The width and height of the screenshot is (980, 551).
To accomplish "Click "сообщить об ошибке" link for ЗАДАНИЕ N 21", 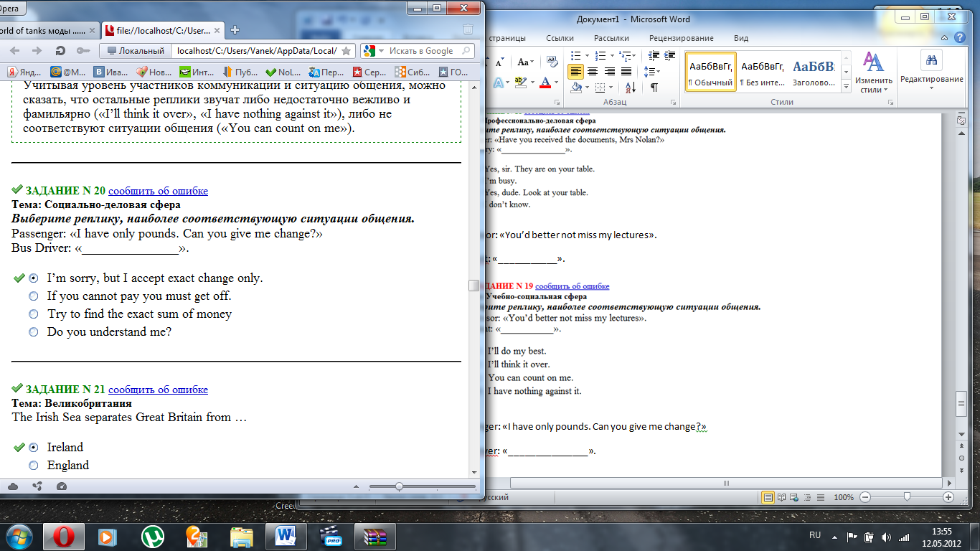I will (x=158, y=390).
